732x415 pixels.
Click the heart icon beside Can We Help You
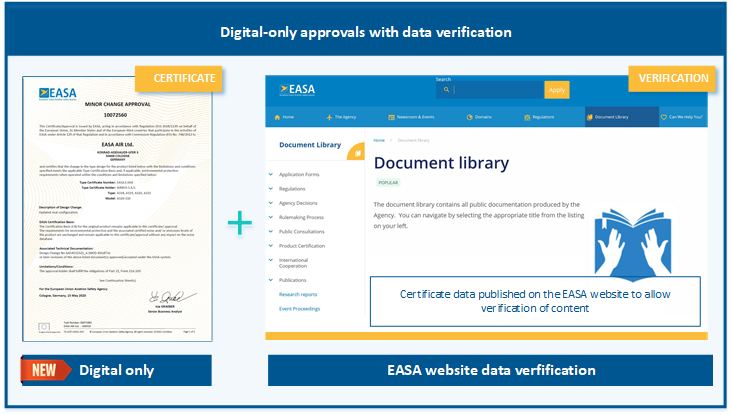(x=666, y=117)
